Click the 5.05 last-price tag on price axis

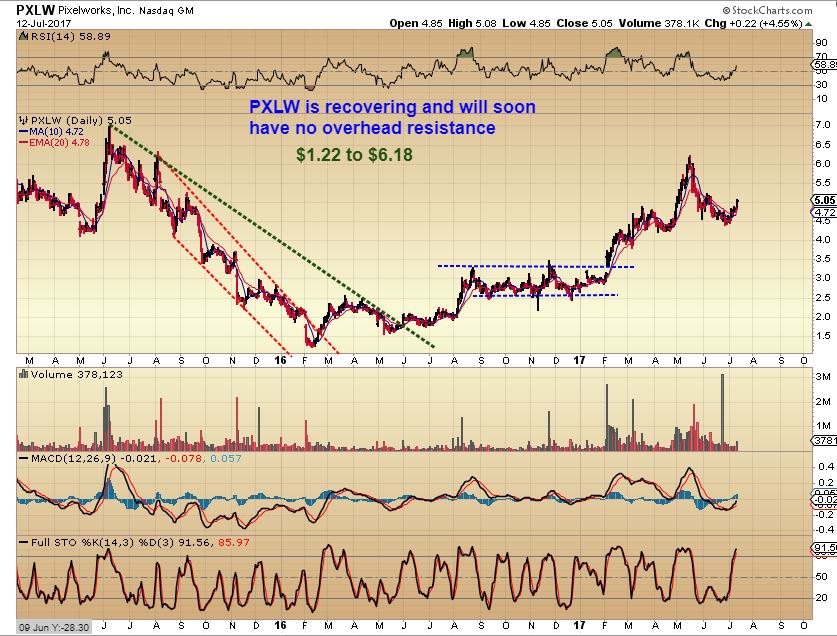[824, 200]
